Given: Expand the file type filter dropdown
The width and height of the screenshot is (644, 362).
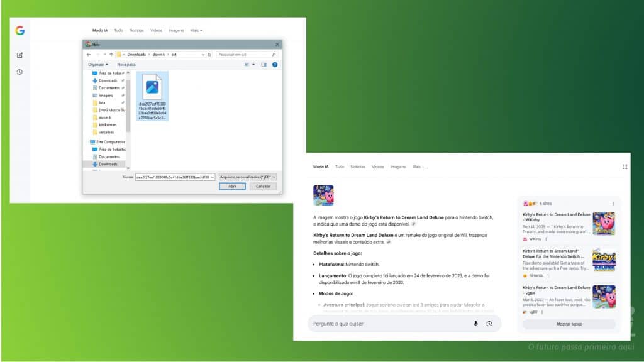Looking at the screenshot, I should [248, 177].
